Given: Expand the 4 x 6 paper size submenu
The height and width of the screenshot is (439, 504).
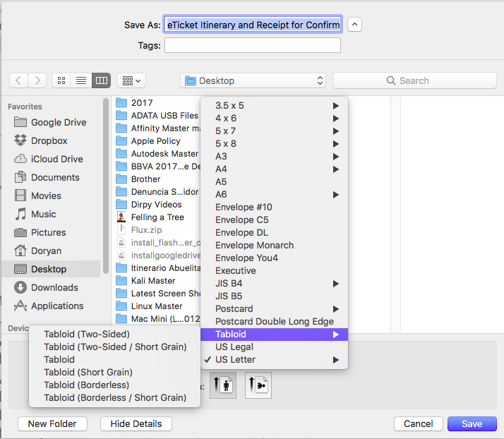Looking at the screenshot, I should coord(274,119).
